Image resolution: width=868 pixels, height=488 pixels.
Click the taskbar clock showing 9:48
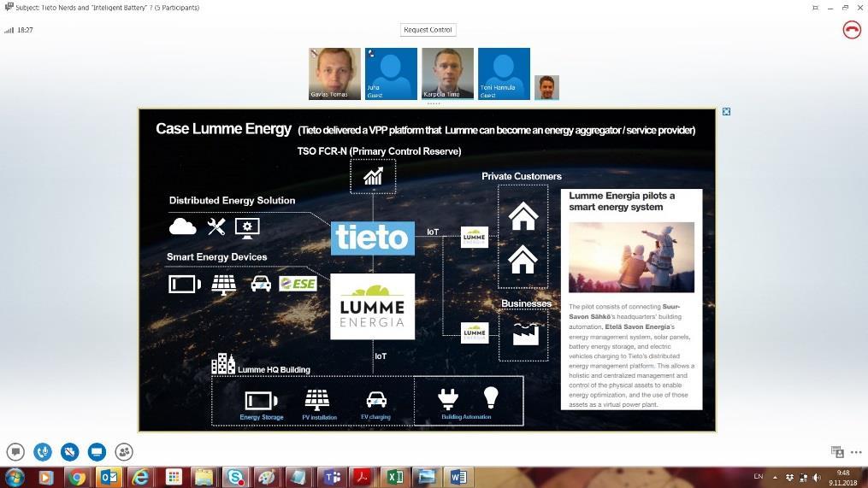pos(843,478)
